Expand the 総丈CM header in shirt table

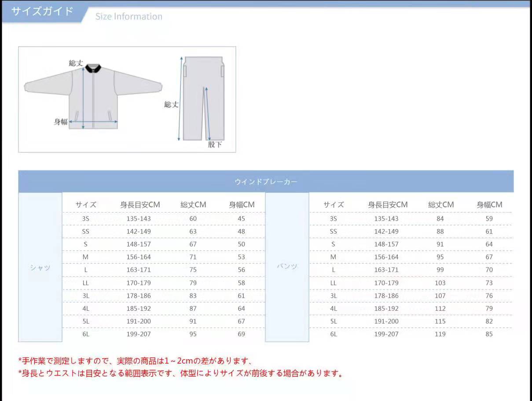pyautogui.click(x=193, y=205)
